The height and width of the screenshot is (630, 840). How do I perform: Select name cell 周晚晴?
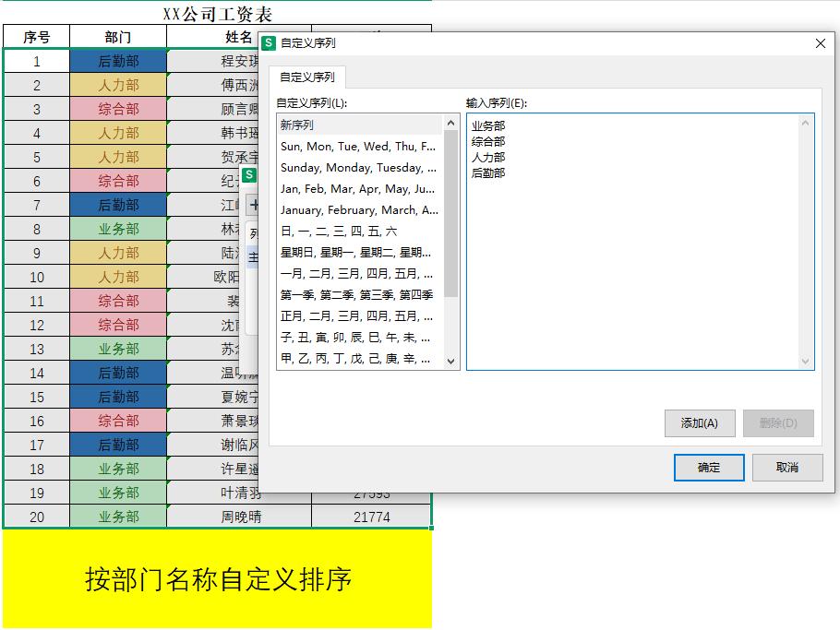coord(239,517)
